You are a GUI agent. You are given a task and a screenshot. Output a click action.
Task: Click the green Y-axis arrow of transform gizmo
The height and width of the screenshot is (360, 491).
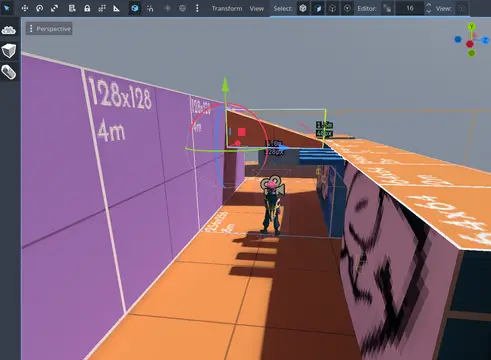pyautogui.click(x=225, y=84)
